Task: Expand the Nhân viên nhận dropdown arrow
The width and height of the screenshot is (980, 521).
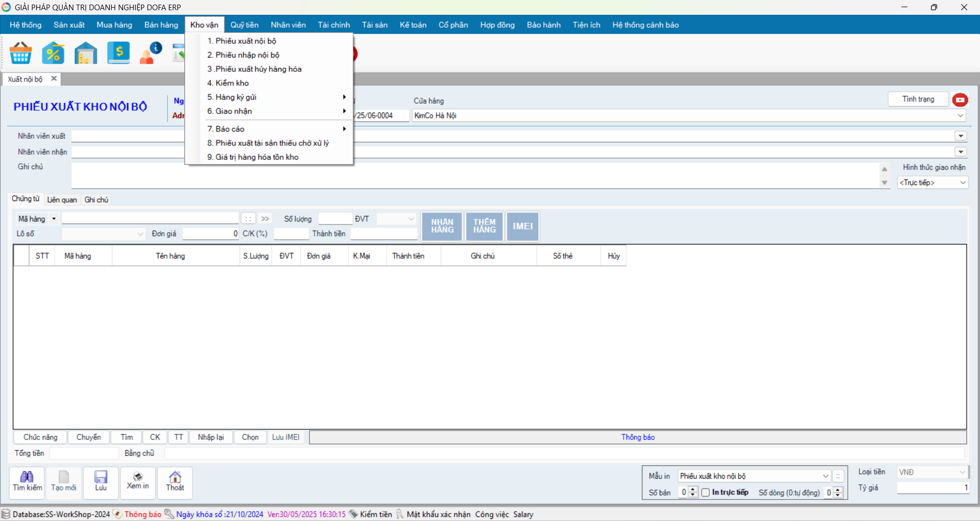Action: pos(961,152)
